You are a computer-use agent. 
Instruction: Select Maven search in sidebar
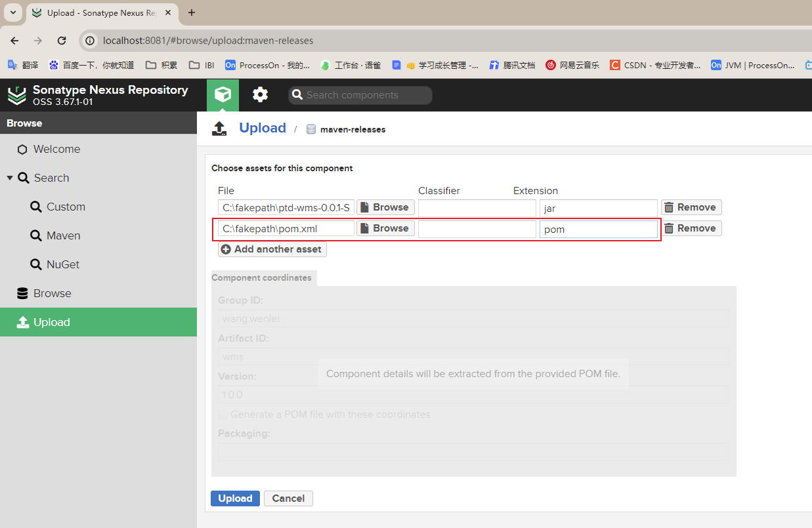tap(63, 235)
